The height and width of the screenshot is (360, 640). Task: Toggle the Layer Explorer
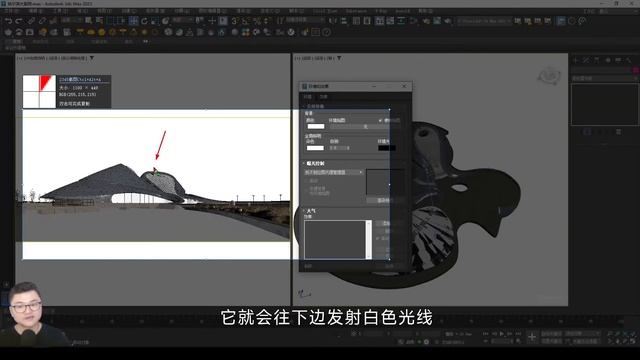point(367,20)
